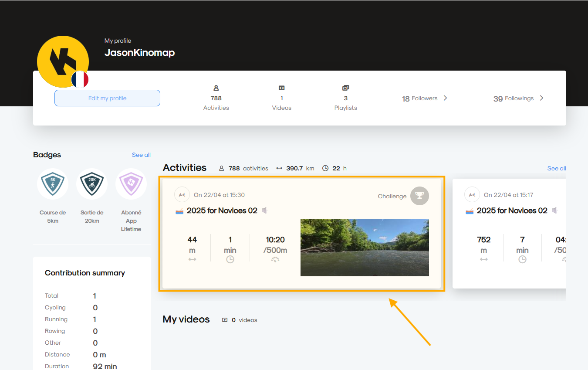The image size is (588, 370).
Task: Click the On 22/04 at 15:30 timestamp
Action: click(x=219, y=195)
